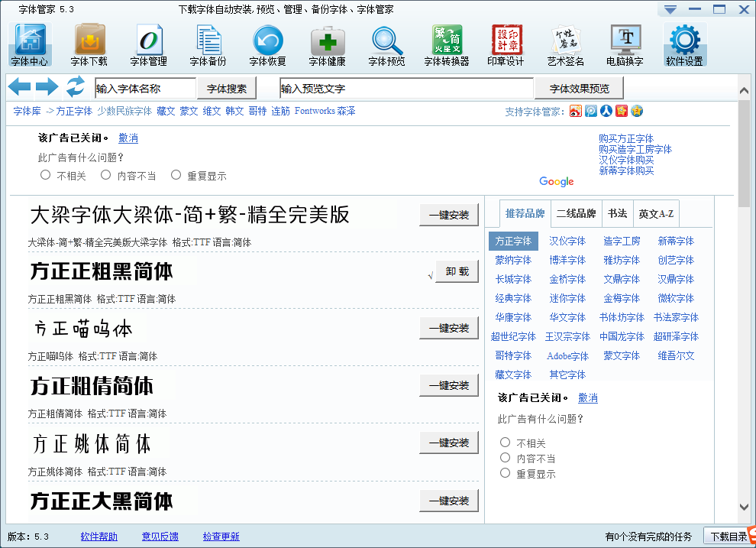Click the fourth share icon after 支持字体管家
This screenshot has width=756, height=548.
coord(622,111)
